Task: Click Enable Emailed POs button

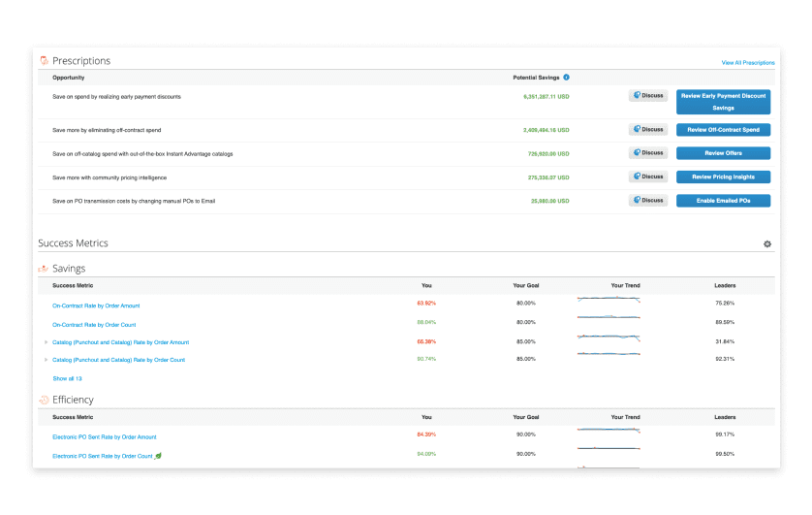Action: pos(723,201)
